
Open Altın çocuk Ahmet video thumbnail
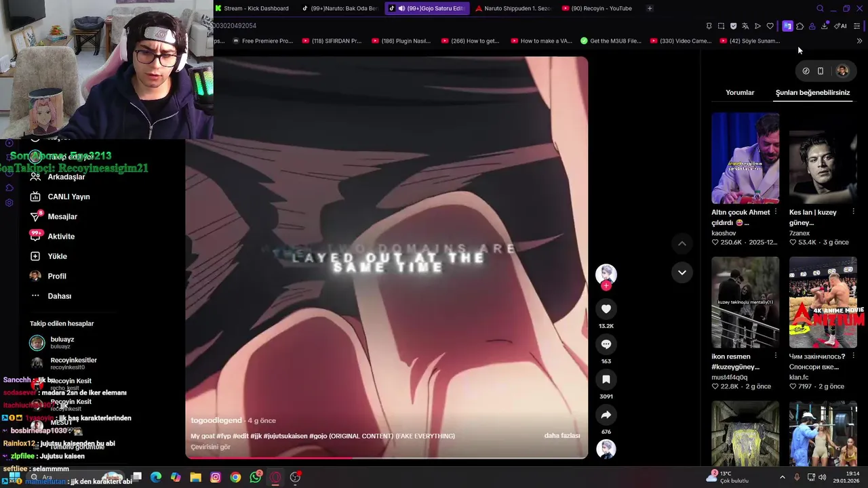coord(745,159)
